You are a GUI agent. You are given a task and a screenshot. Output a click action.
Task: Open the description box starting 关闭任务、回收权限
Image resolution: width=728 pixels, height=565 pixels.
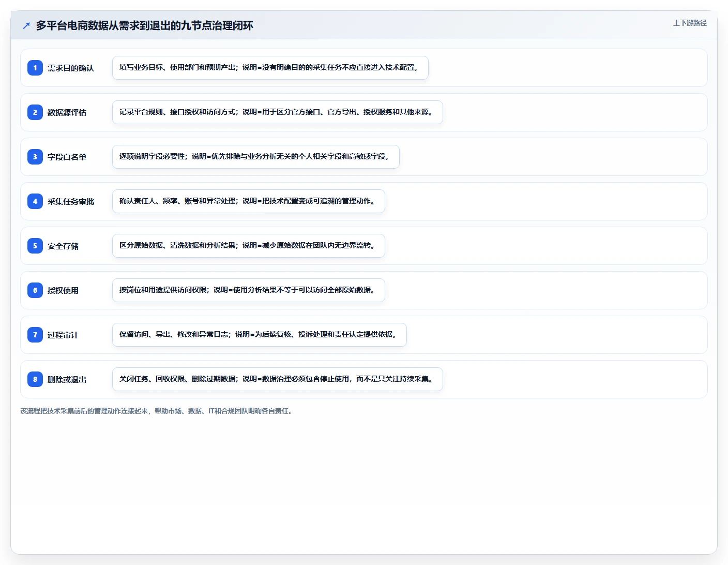(278, 379)
